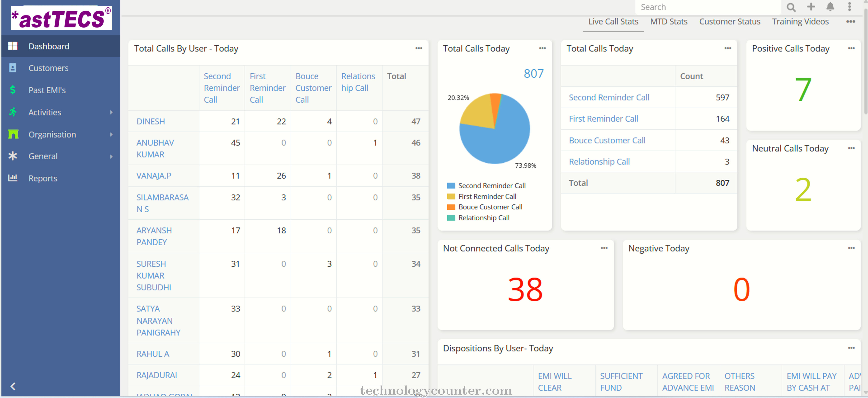Screen dimensions: 868x398
Task: Switch to MTD Stats tab
Action: tap(669, 22)
